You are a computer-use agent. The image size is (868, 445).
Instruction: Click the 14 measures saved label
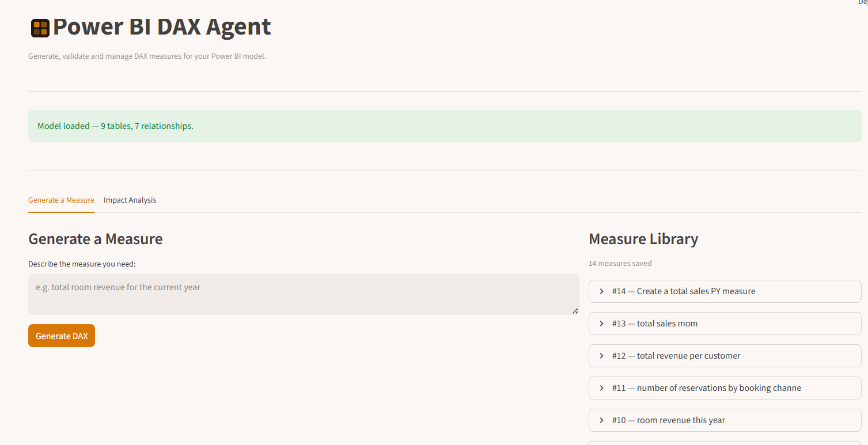620,263
